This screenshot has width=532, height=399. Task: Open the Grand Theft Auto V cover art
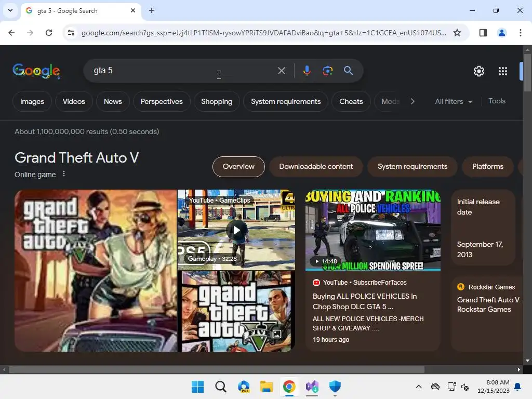pyautogui.click(x=96, y=270)
